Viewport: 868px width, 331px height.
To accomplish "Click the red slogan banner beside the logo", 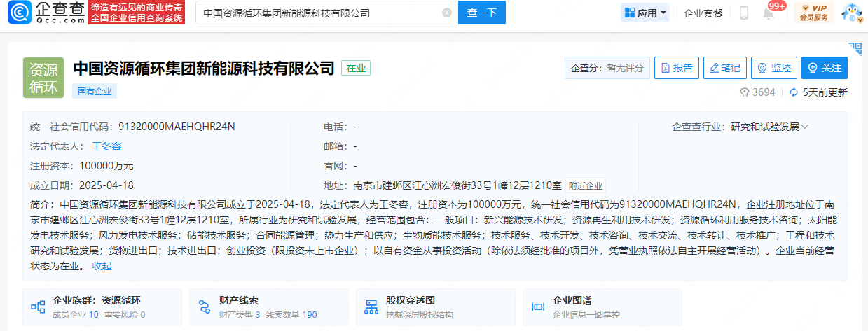I will (x=137, y=13).
